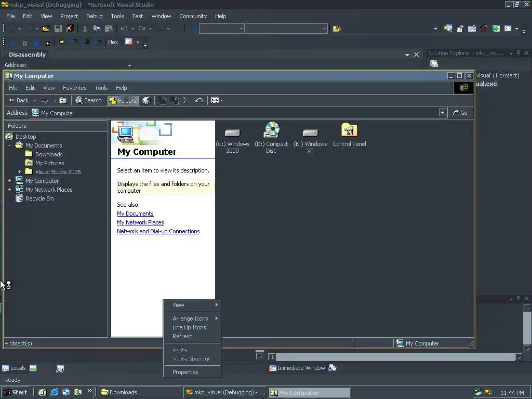This screenshot has width=532, height=399.
Task: Click the Save floppy disk icon
Action: (58, 29)
